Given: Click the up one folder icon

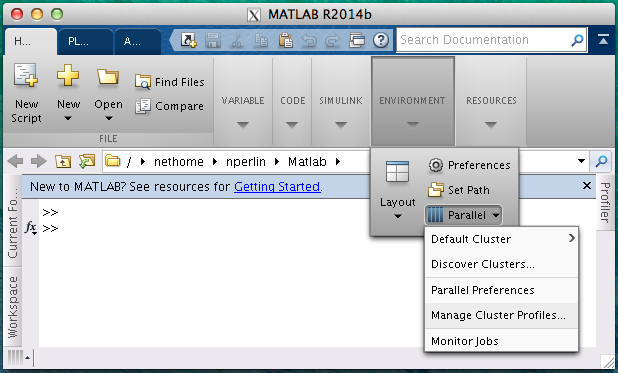Looking at the screenshot, I should 63,161.
